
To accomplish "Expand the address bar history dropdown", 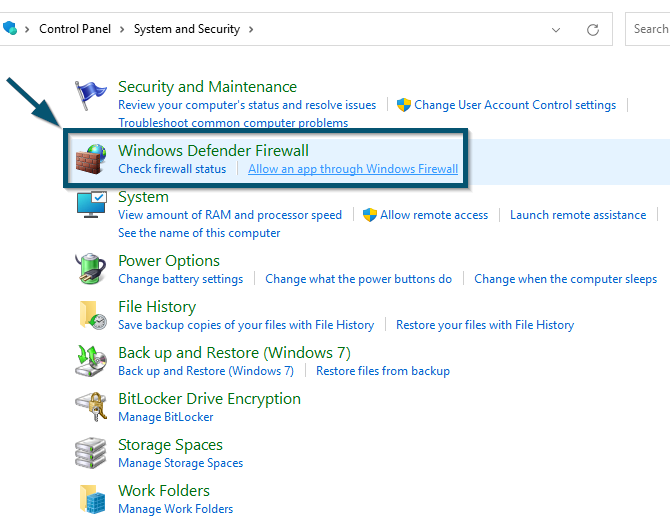I will (555, 30).
